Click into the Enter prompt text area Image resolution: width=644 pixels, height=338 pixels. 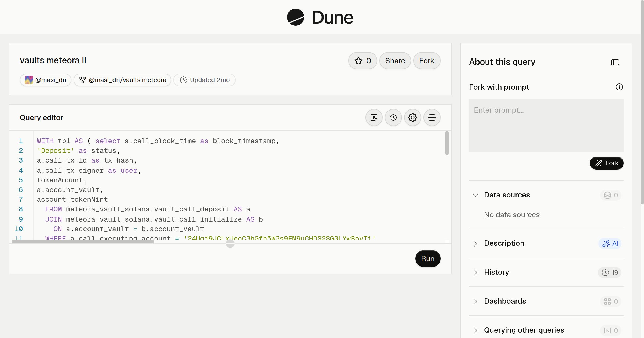[546, 126]
